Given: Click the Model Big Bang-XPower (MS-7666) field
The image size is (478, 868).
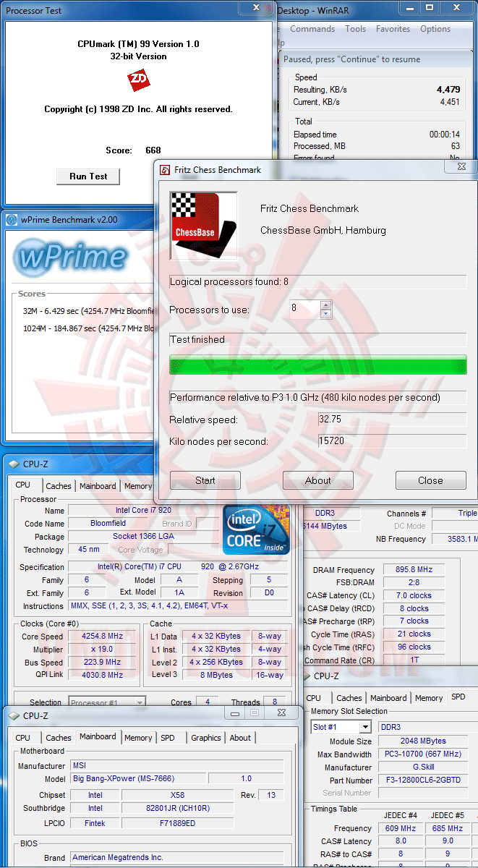Looking at the screenshot, I should coord(137,779).
